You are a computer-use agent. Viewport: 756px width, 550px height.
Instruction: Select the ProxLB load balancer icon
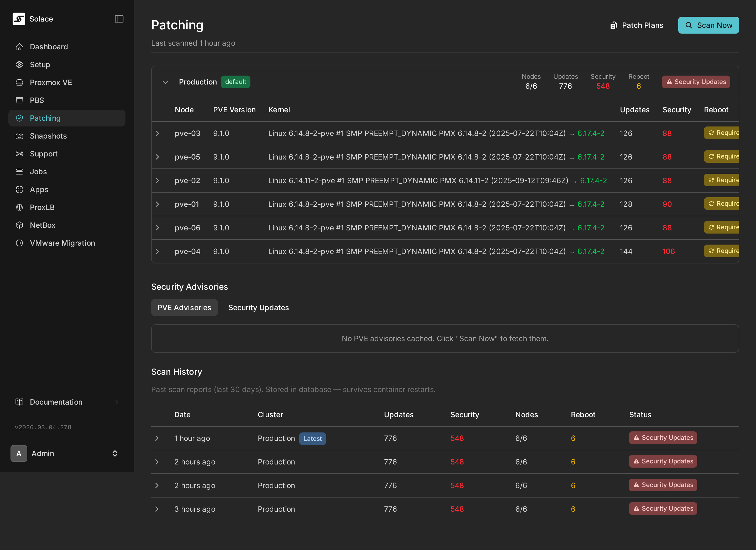click(19, 207)
